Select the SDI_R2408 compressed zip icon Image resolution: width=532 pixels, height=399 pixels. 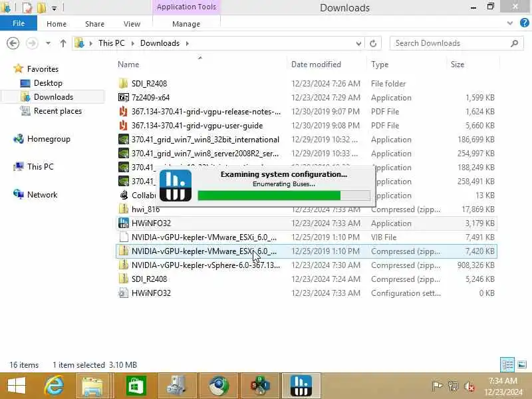[x=124, y=279]
